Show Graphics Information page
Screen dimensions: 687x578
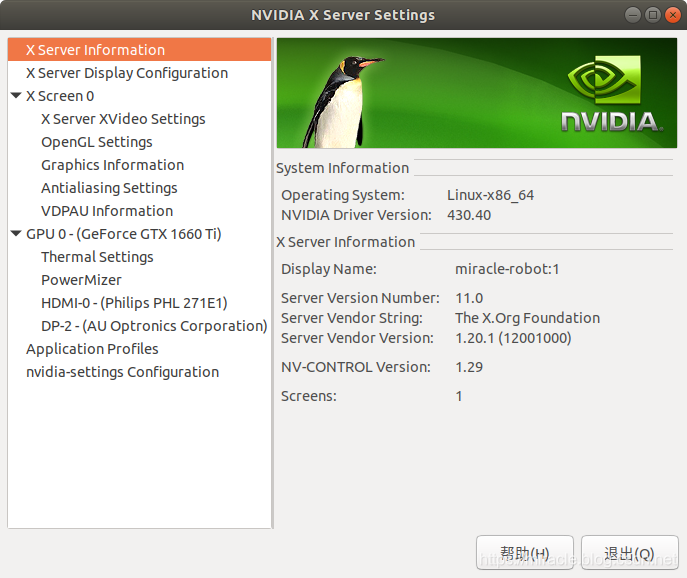(x=139, y=165)
